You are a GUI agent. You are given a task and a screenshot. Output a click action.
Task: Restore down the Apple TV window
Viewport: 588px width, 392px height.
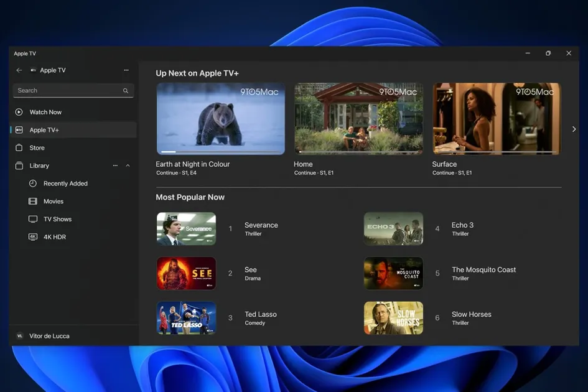(x=548, y=54)
